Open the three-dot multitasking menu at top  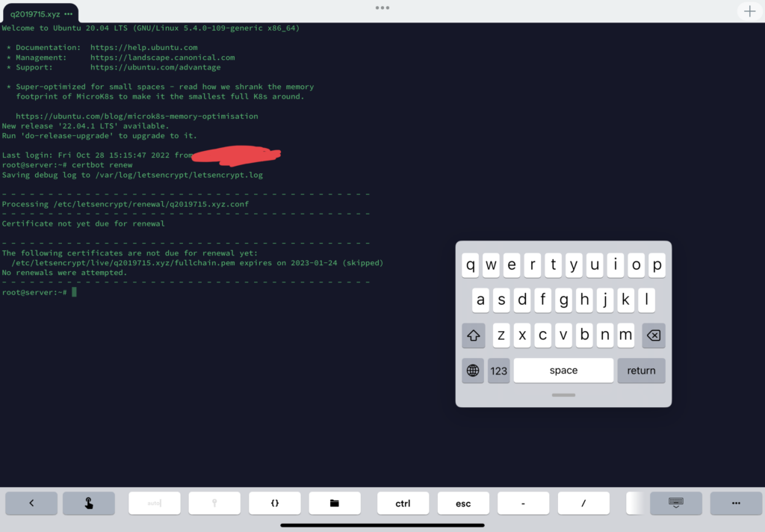(x=382, y=7)
